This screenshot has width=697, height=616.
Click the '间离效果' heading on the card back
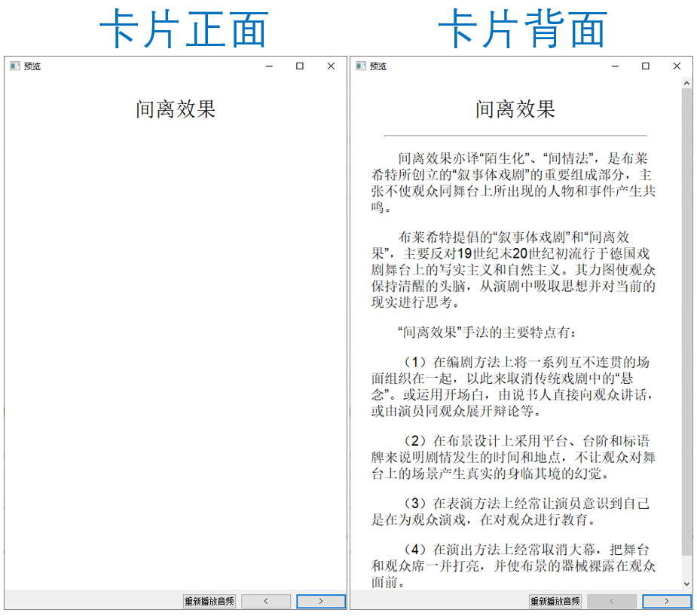515,109
